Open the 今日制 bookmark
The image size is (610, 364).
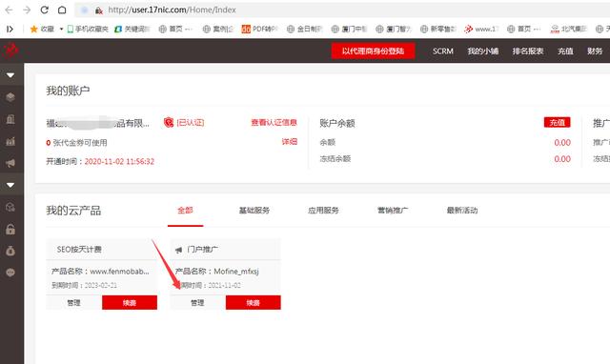305,29
